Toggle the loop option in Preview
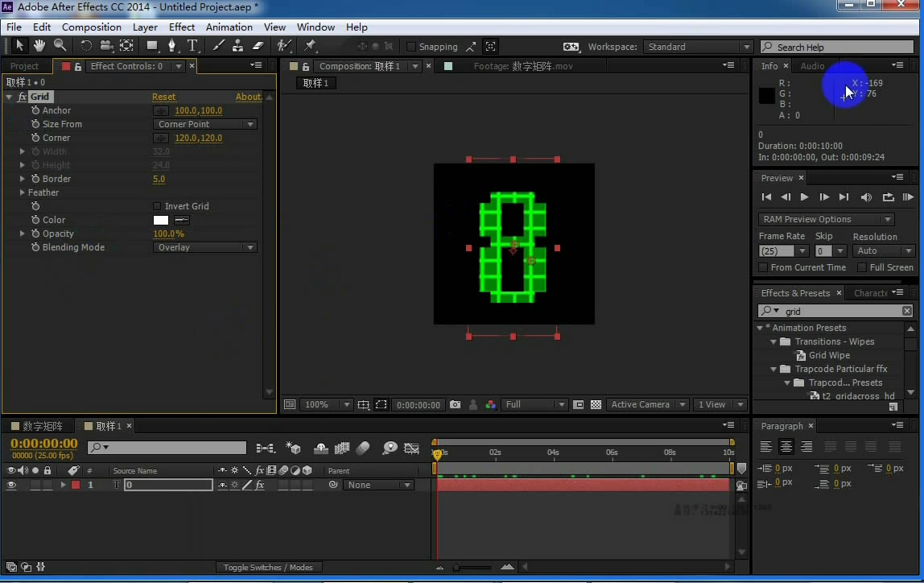 point(888,197)
